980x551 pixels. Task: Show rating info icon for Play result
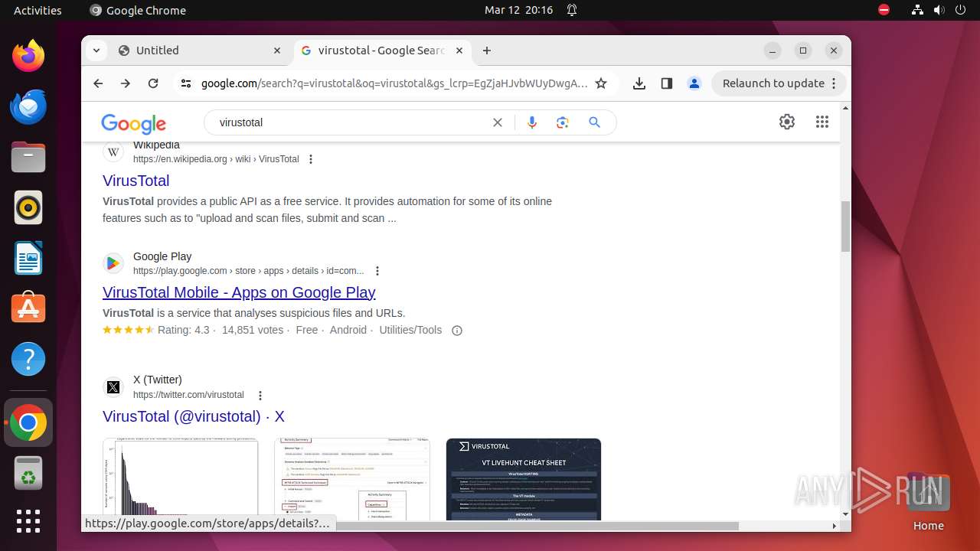457,331
